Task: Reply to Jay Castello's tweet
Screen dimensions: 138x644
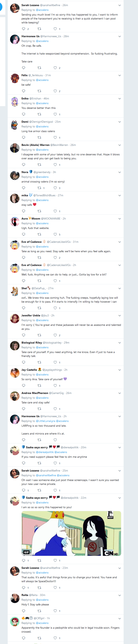Action: coord(23,385)
